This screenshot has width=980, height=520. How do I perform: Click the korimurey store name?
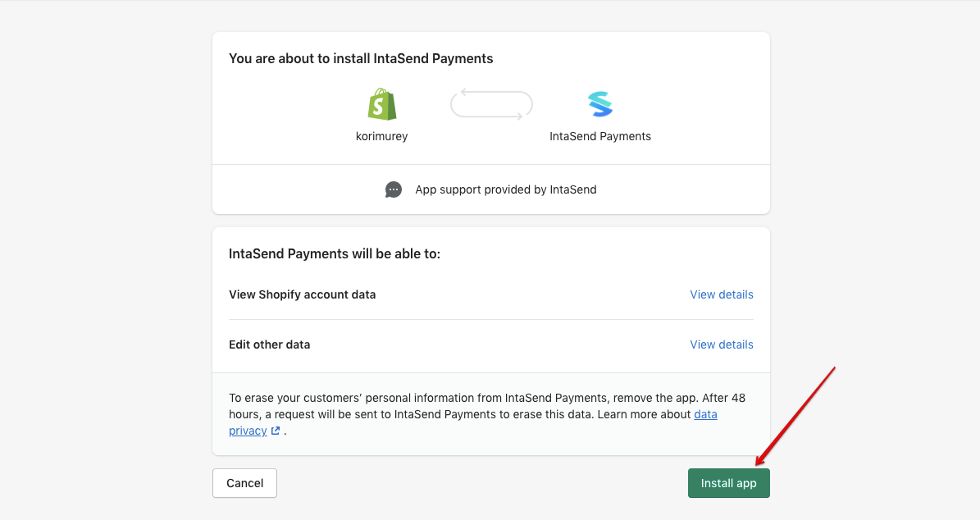click(x=381, y=136)
